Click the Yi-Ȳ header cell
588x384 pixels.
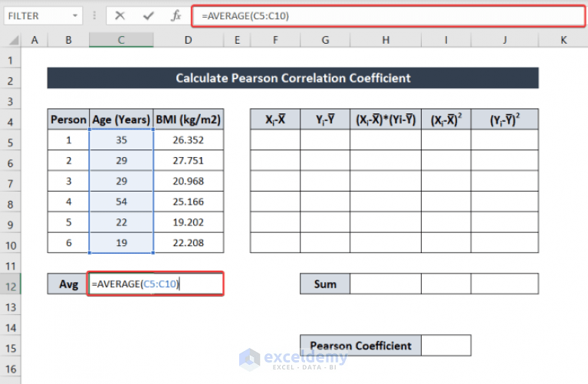pyautogui.click(x=325, y=120)
